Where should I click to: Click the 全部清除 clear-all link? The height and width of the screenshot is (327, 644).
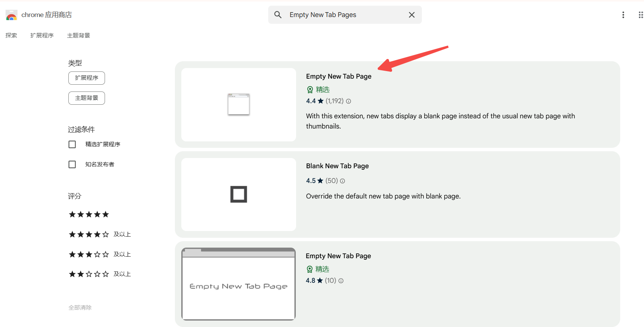pyautogui.click(x=80, y=308)
